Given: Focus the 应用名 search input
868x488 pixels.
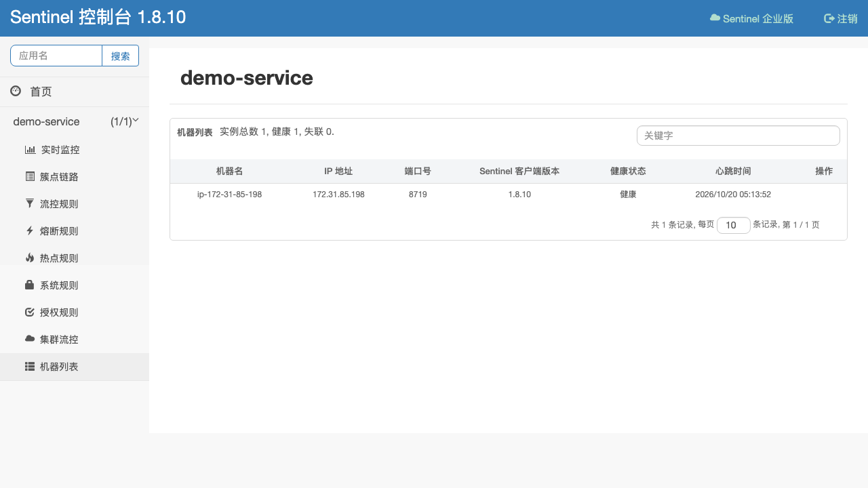Looking at the screenshot, I should coord(56,56).
